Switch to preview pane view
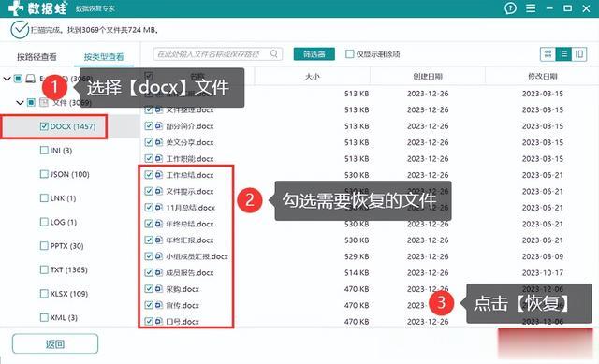The width and height of the screenshot is (599, 364). point(579,54)
